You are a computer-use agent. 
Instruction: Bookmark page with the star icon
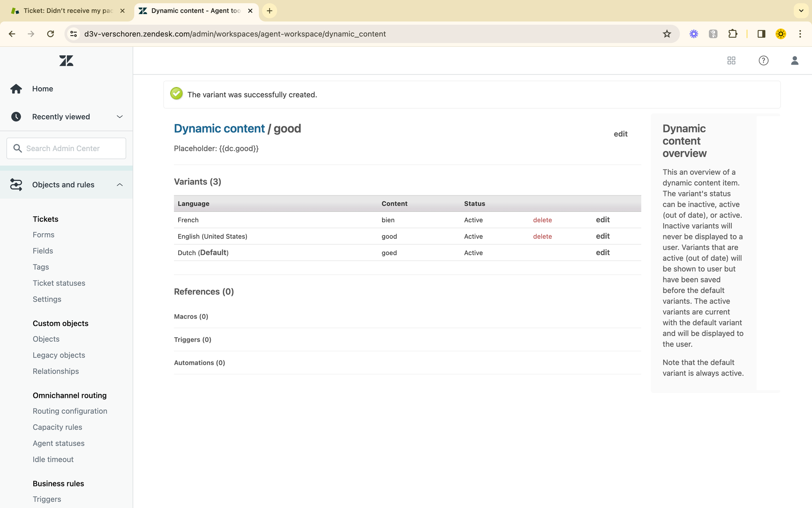(667, 34)
